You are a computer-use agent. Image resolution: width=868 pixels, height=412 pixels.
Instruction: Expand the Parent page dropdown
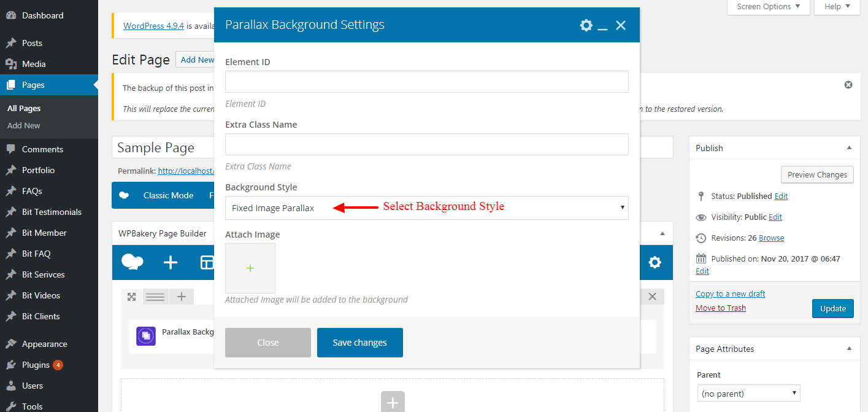click(x=748, y=394)
